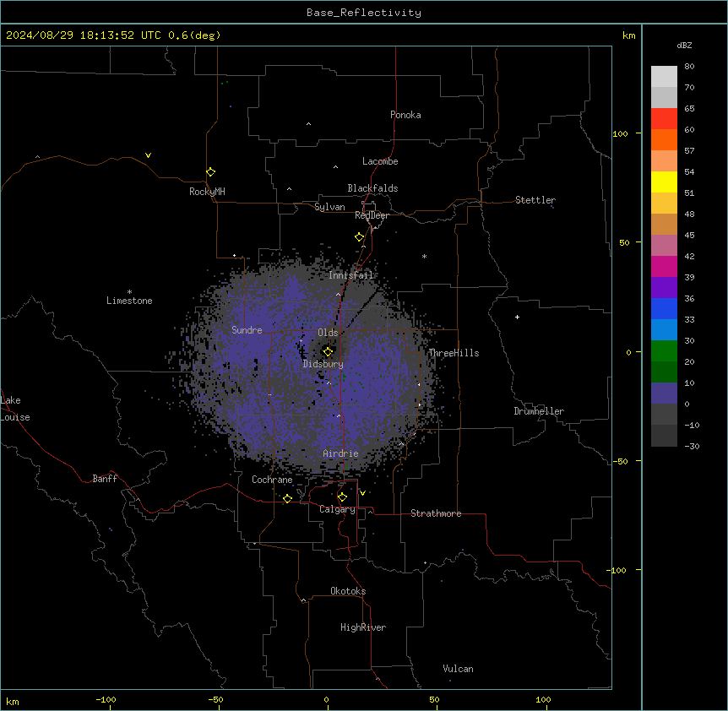This screenshot has width=728, height=711.
Task: Click the yellow diamond marker near RockyMH
Action: point(211,172)
